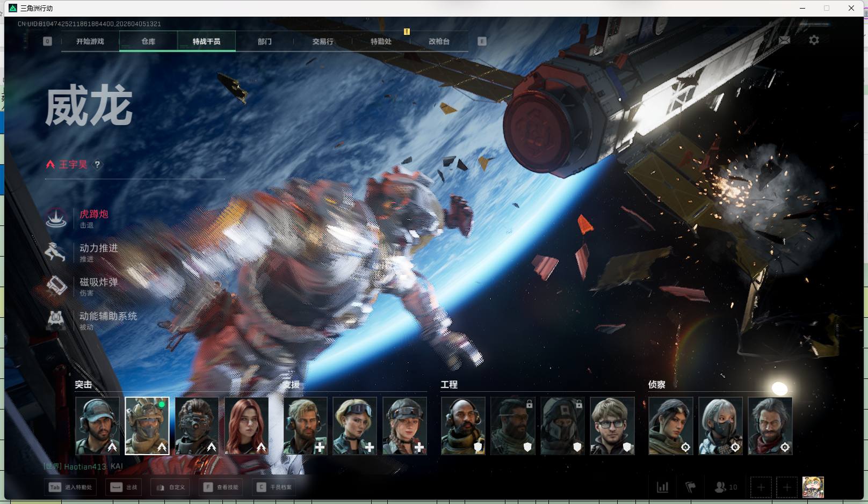Image resolution: width=868 pixels, height=504 pixels.
Task: Choose the first 工程 operator with headset
Action: click(x=464, y=426)
